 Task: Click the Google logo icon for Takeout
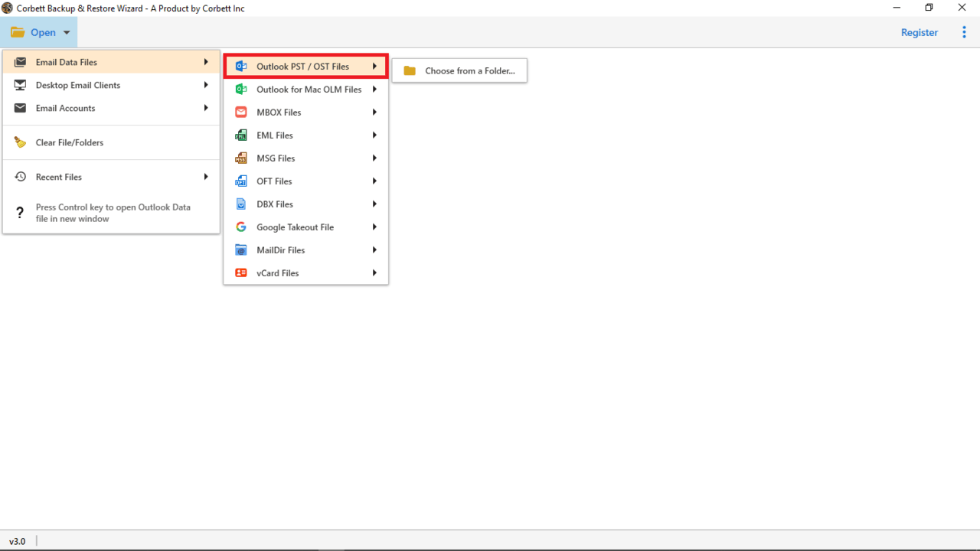[x=241, y=227]
